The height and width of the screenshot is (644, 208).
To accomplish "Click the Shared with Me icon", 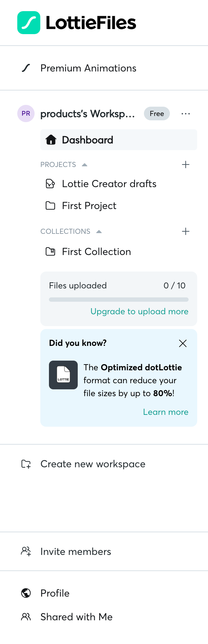I will coord(26,617).
